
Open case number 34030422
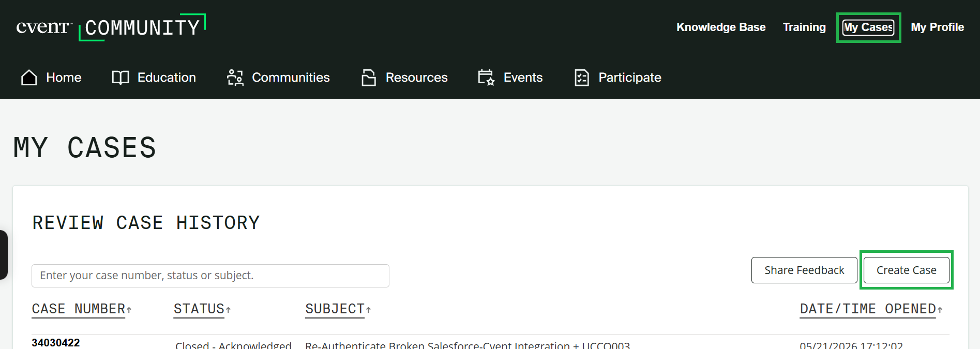click(56, 343)
